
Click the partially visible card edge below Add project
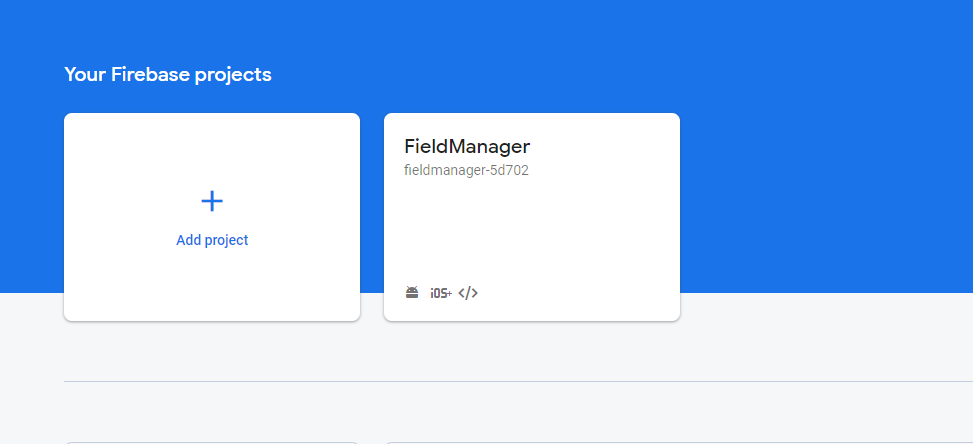pos(212,443)
